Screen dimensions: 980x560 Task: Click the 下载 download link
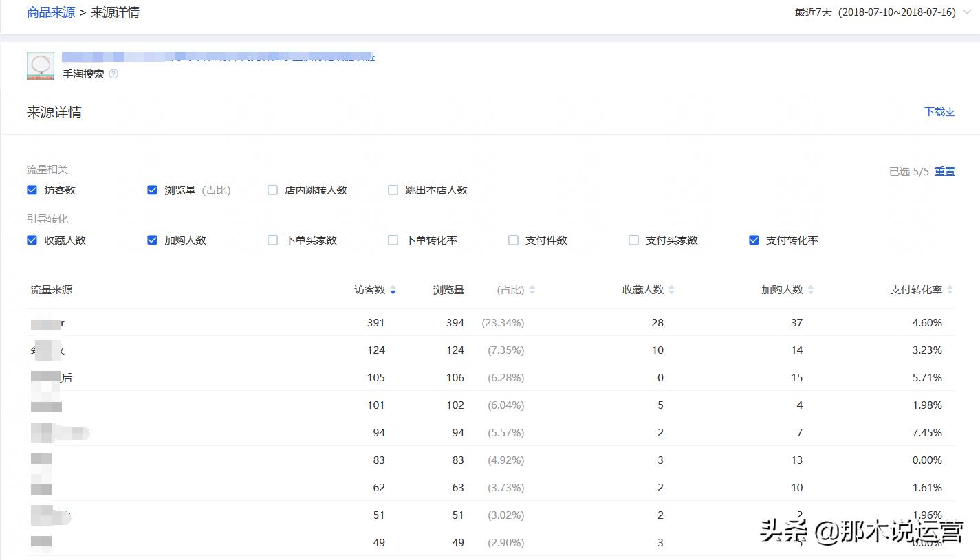pyautogui.click(x=939, y=112)
